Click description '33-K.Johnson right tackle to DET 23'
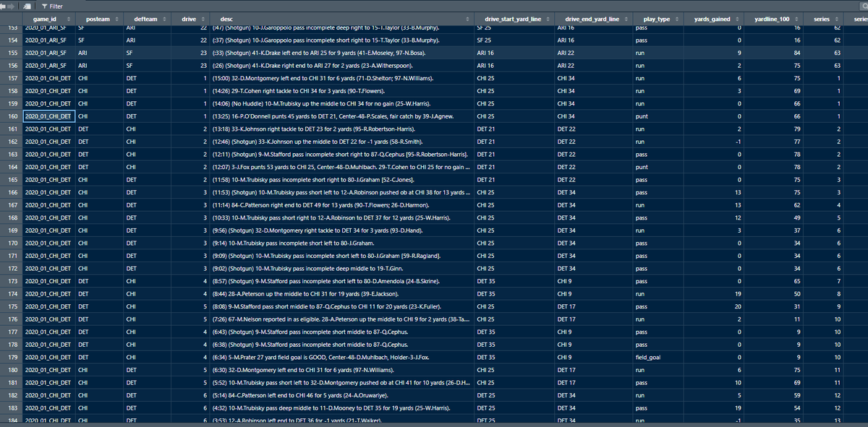The height and width of the screenshot is (427, 868). [x=278, y=129]
